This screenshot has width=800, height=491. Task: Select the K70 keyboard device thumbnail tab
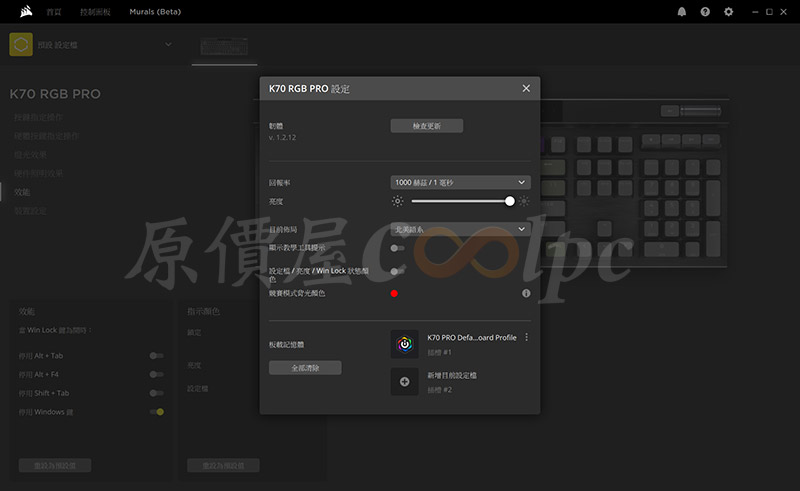pos(224,47)
